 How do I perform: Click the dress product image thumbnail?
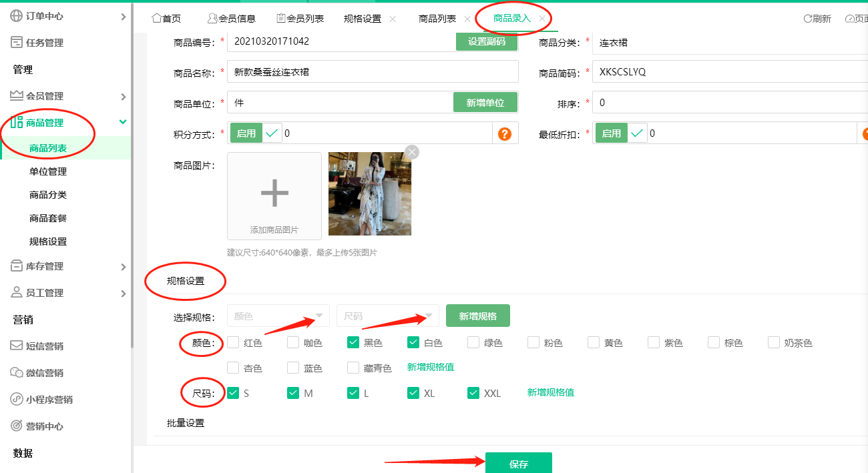click(369, 193)
